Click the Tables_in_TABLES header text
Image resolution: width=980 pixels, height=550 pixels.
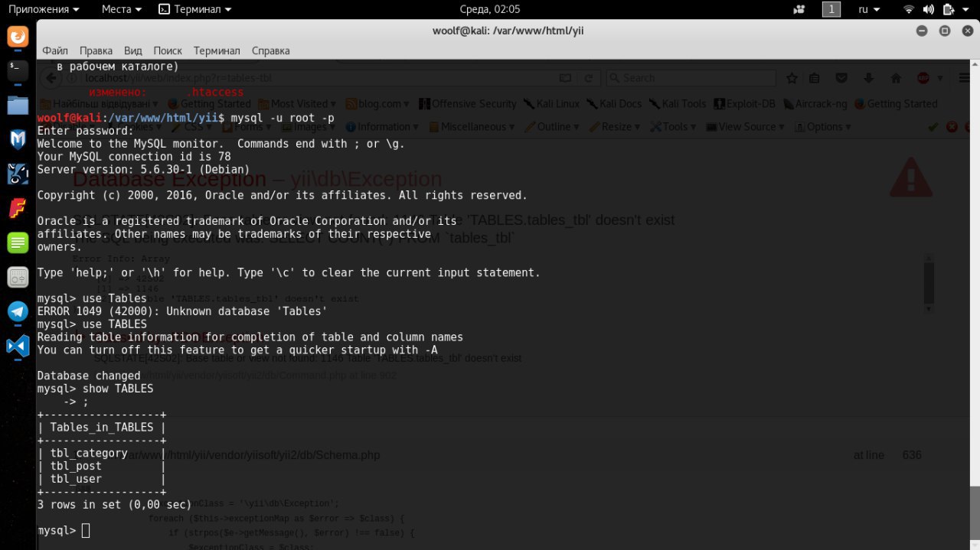pos(102,427)
